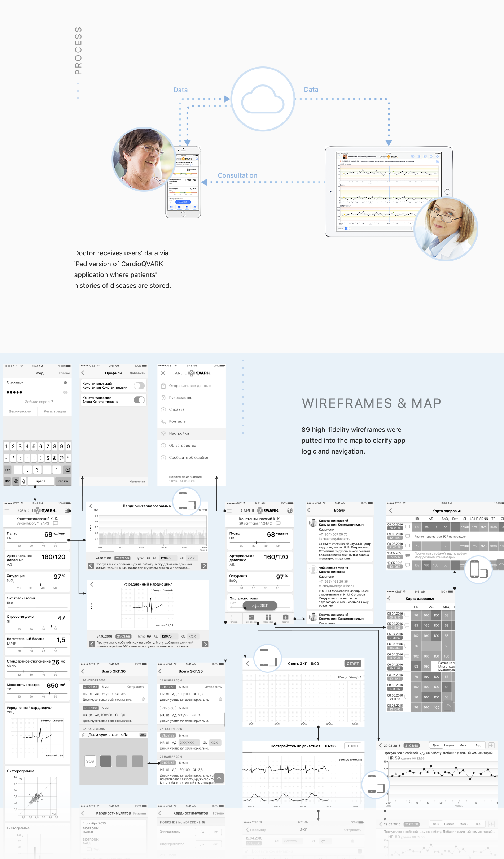Toggle the Елена Константиновна profile switch
This screenshot has width=504, height=859.
click(139, 400)
